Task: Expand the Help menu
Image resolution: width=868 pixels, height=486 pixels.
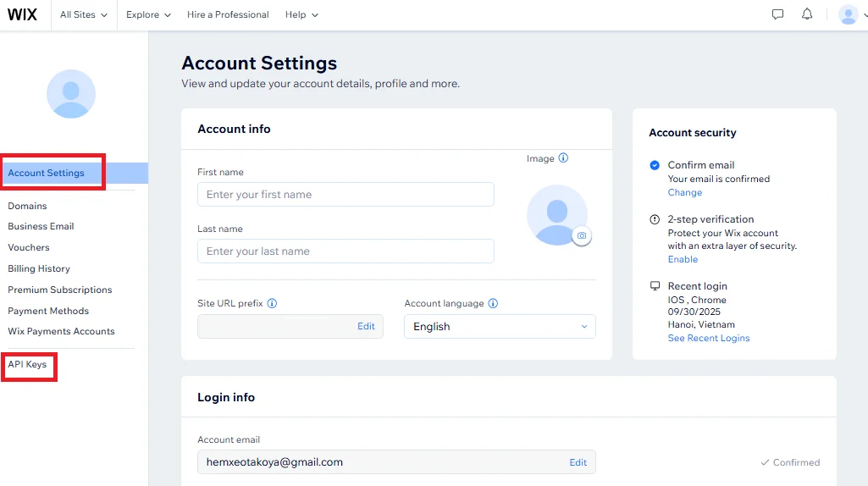Action: pyautogui.click(x=301, y=15)
